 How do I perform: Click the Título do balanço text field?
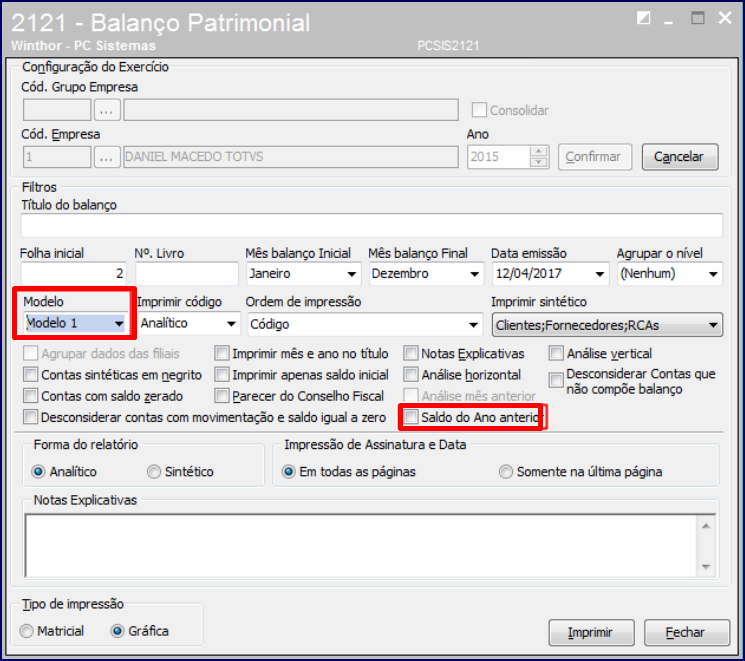pos(372,225)
